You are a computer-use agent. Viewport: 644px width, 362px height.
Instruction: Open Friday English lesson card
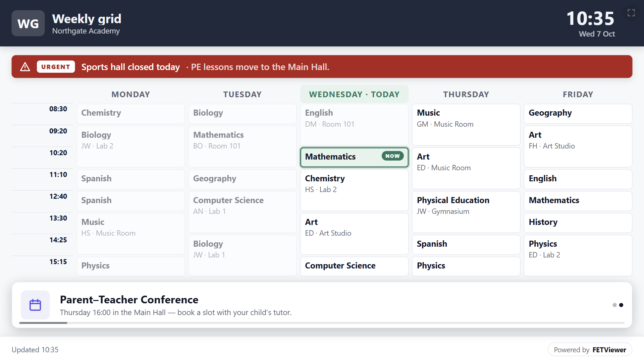(x=578, y=179)
